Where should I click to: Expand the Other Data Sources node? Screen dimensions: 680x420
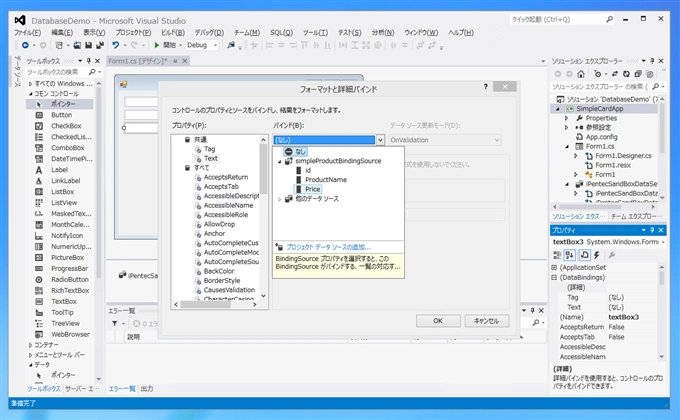tap(279, 199)
